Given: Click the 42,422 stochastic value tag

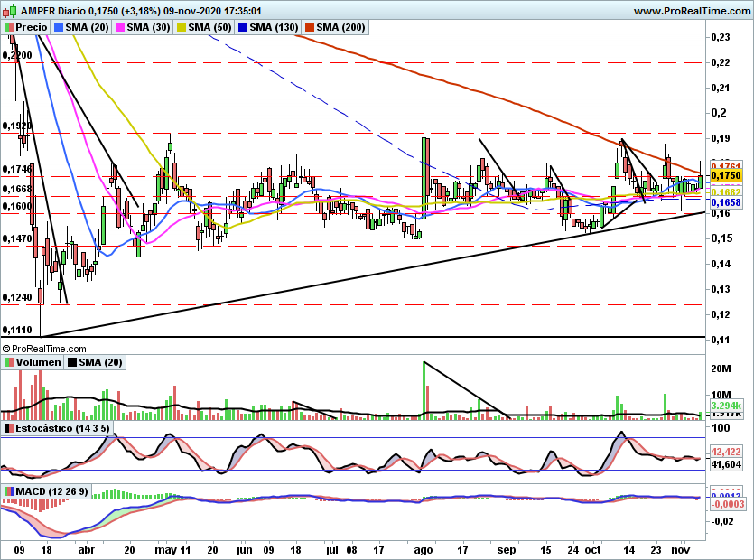Looking at the screenshot, I should click(726, 452).
